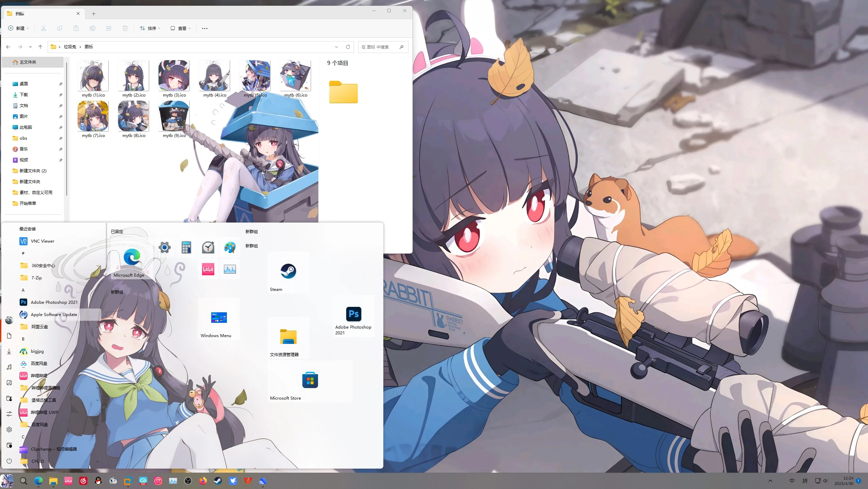This screenshot has width=868, height=489.
Task: Open settings gear in start menu rail
Action: pyautogui.click(x=9, y=430)
